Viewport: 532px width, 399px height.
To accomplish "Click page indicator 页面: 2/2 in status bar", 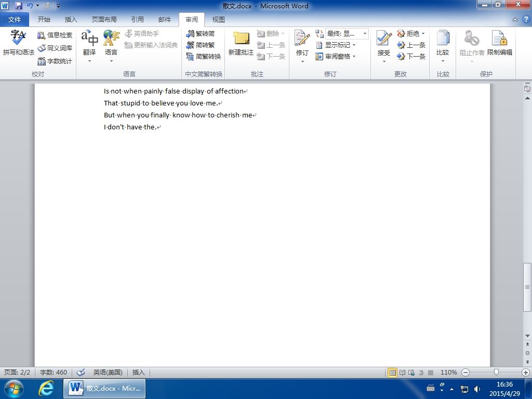I will 17,372.
